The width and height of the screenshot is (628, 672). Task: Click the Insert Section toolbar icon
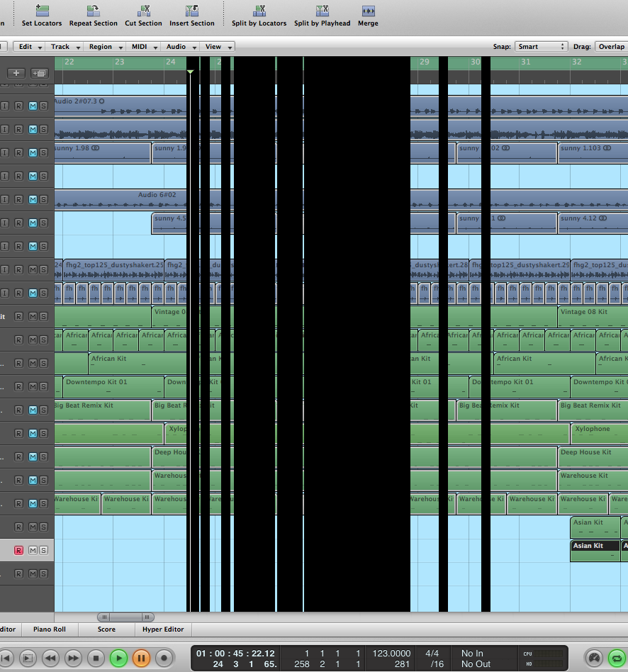coord(191,11)
